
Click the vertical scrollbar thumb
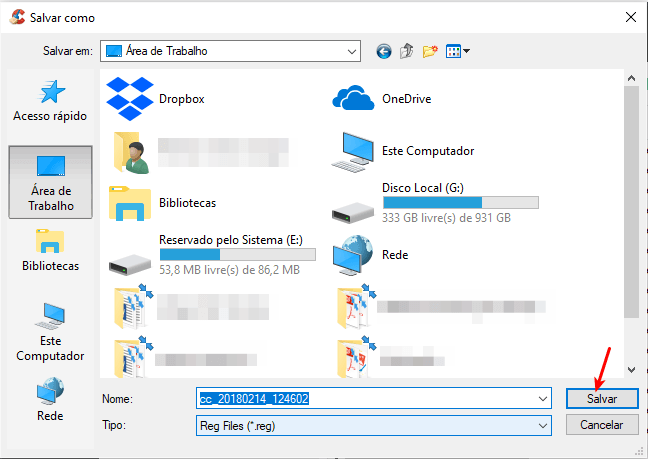tap(631, 202)
